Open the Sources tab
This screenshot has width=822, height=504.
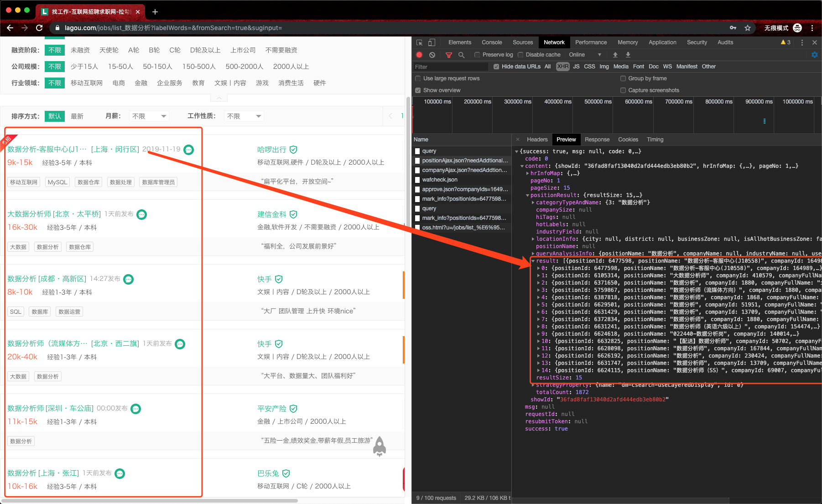[523, 42]
